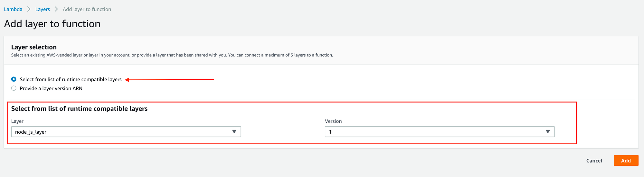Click the Cancel button
The image size is (644, 177).
coord(594,161)
